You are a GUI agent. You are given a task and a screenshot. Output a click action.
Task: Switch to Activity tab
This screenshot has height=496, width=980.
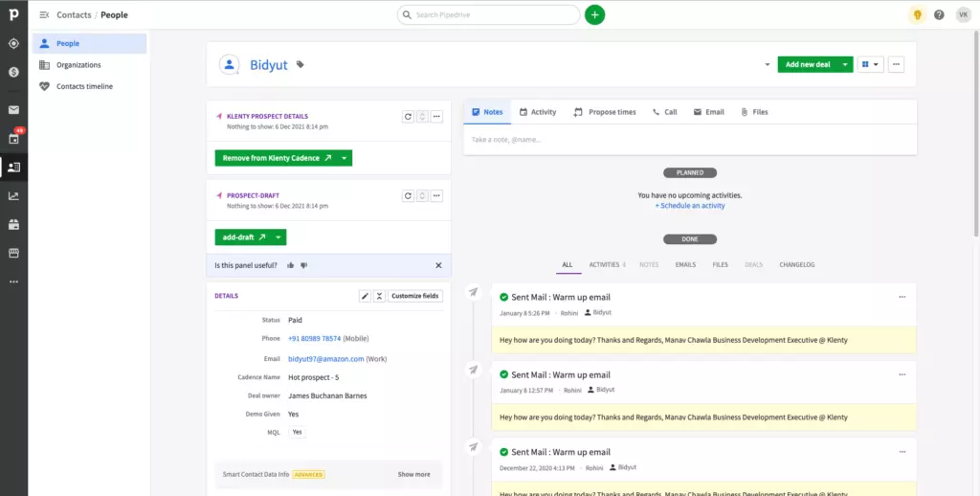click(538, 112)
